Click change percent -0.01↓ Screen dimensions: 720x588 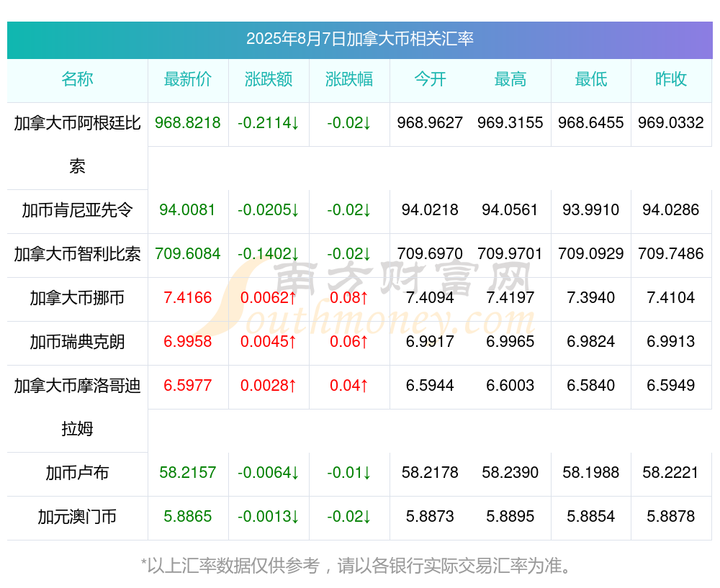(x=349, y=472)
